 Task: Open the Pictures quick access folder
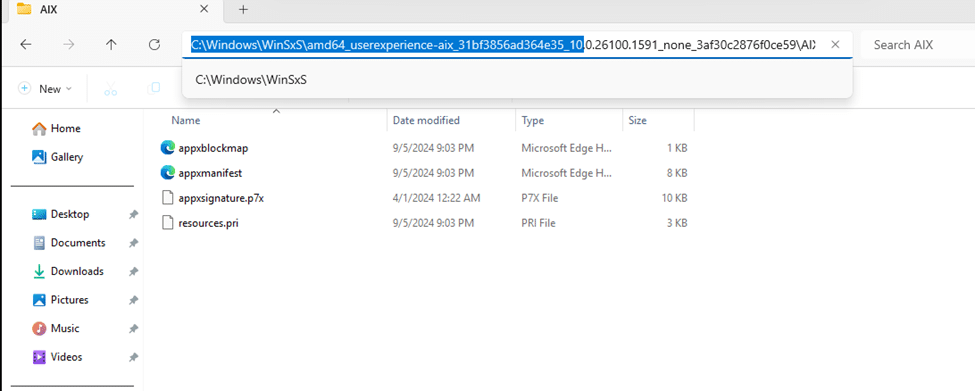[60, 300]
